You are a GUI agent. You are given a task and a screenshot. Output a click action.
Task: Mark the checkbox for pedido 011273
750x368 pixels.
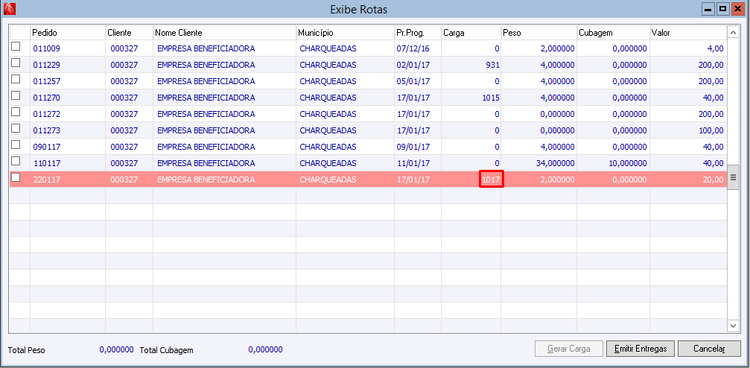(16, 128)
